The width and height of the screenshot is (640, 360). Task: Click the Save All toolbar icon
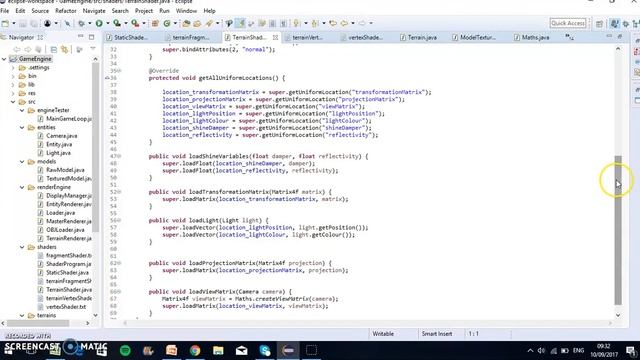coord(34,23)
